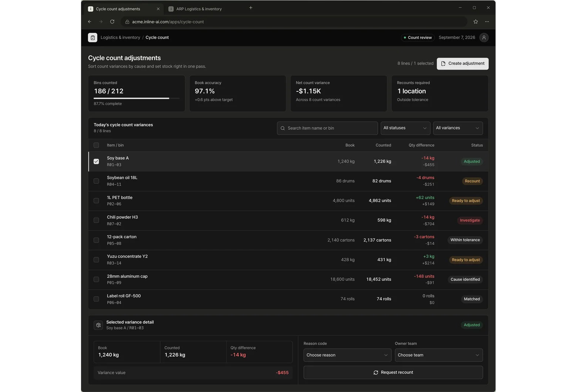This screenshot has width=577, height=392.
Task: Expand the Choose reason dropdown
Action: [x=347, y=355]
